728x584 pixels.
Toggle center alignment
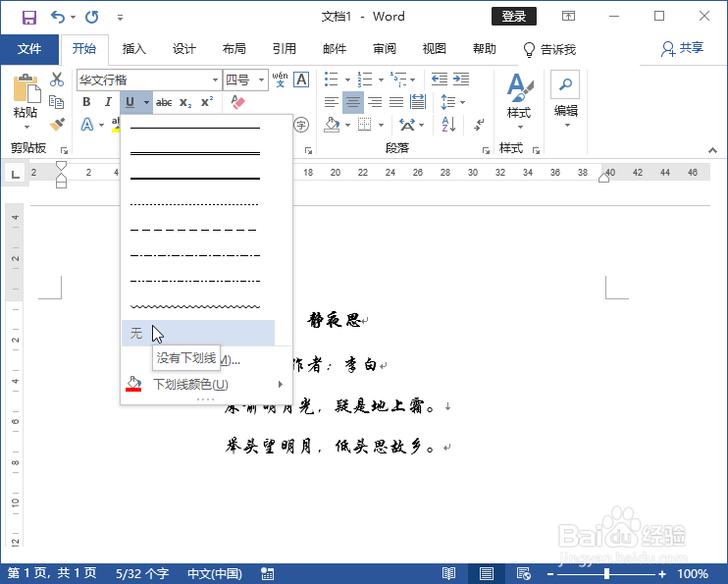(353, 102)
